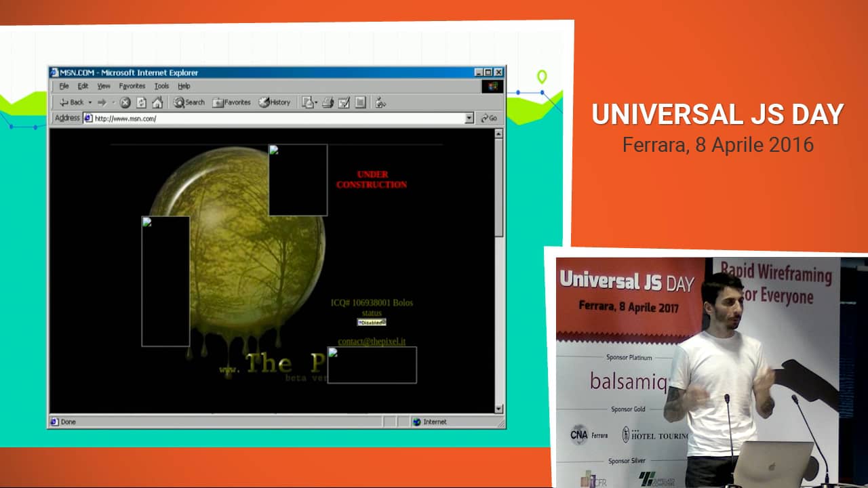Click the Windows logo throbber
Viewport: 868px width, 488px height.
(x=492, y=86)
